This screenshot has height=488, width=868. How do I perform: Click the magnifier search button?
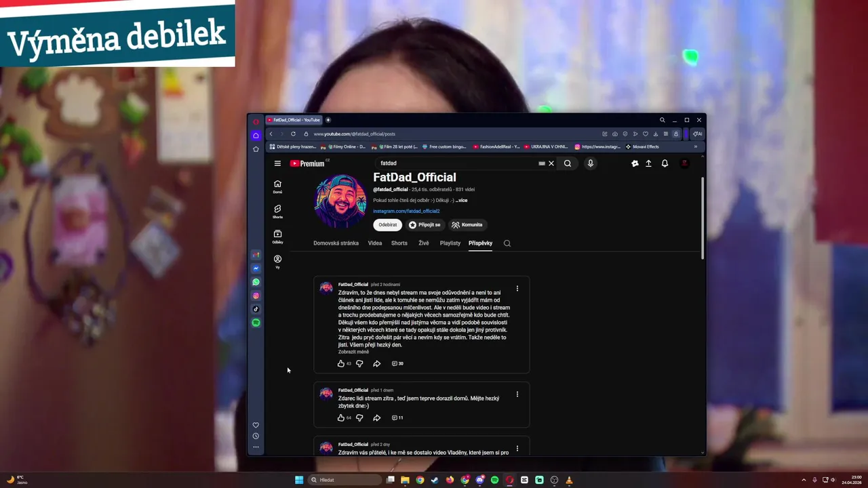coord(568,163)
